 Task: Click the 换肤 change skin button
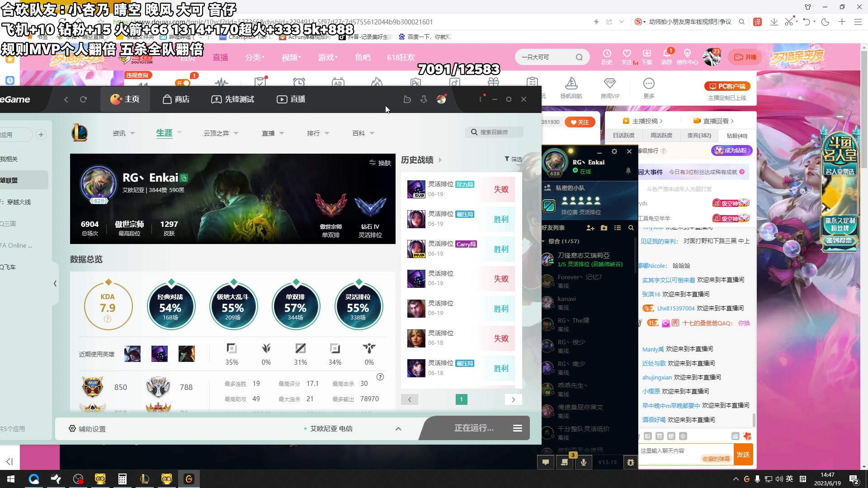point(380,163)
